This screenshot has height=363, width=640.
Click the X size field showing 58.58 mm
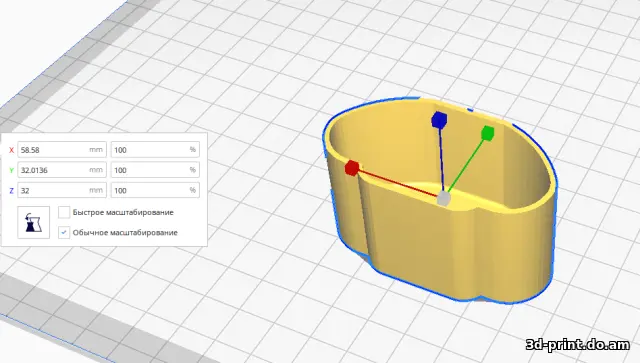[x=62, y=150]
